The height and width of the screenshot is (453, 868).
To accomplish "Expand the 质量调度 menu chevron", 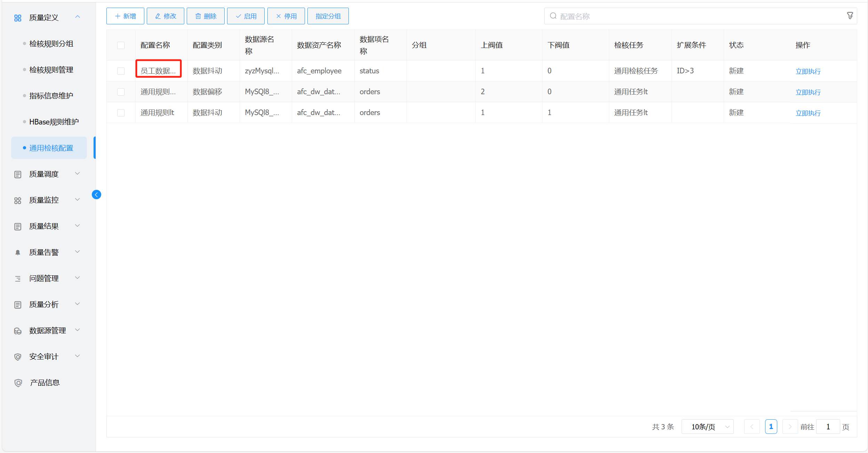I will [x=78, y=173].
